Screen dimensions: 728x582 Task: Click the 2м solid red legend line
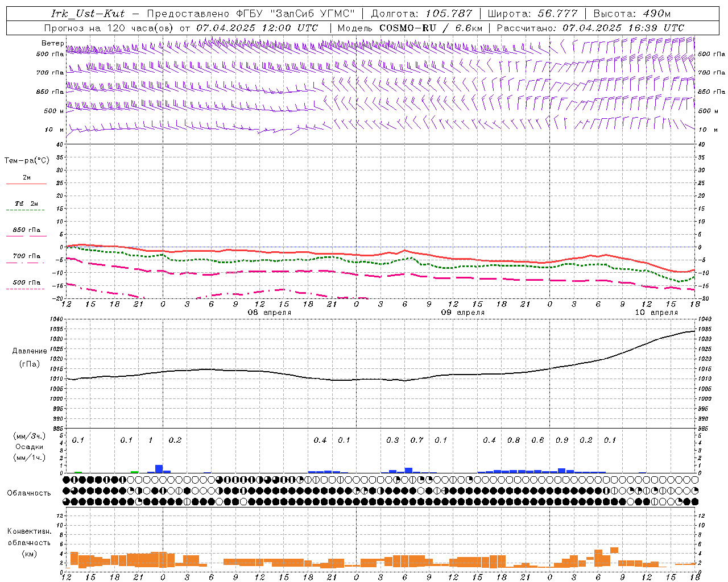[x=26, y=184]
